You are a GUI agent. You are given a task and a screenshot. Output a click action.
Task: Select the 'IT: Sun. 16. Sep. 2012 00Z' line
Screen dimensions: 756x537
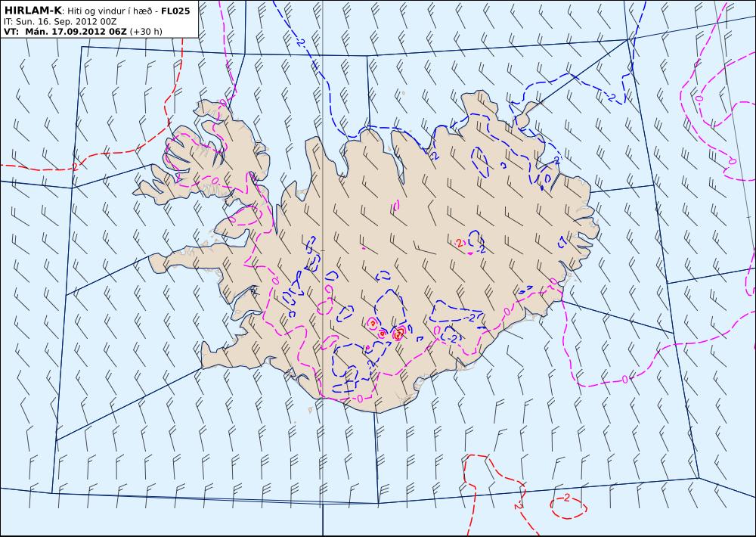(60, 22)
